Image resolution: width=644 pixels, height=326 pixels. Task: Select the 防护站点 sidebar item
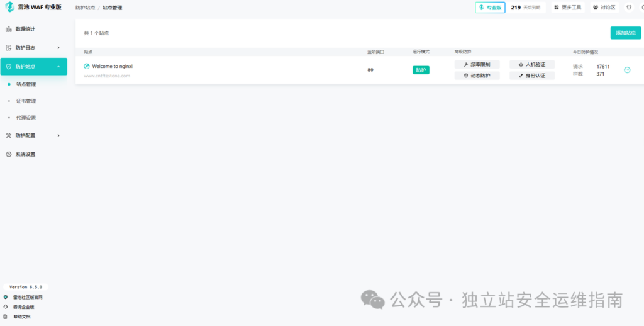[x=34, y=67]
